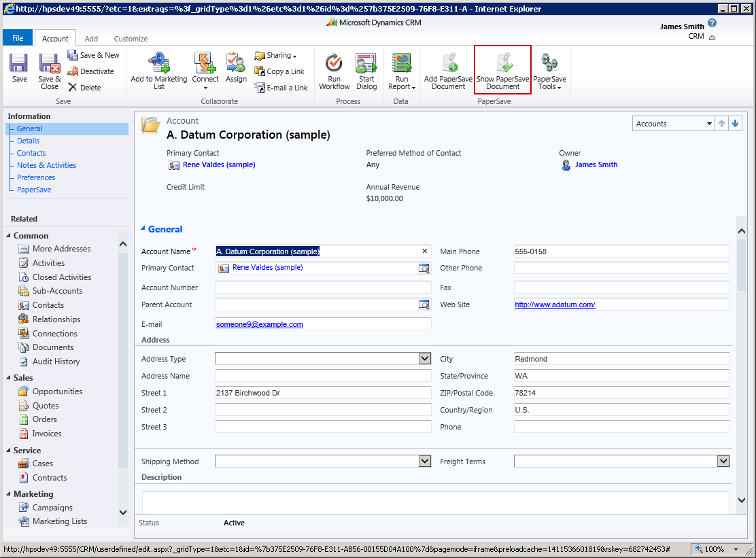Viewport: 756px width, 558px height.
Task: Open Rene Valdes (sample) header link
Action: pyautogui.click(x=219, y=164)
